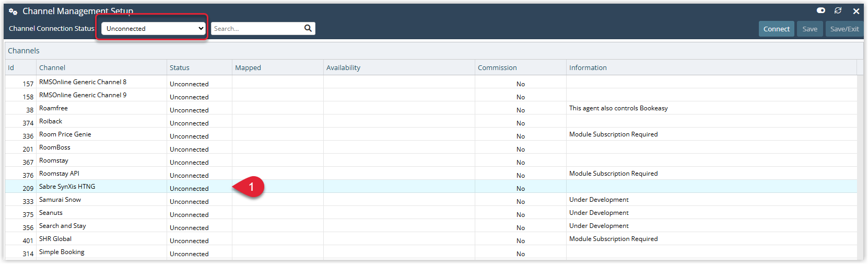Sort by the Channel column header
868x264 pixels.
pos(101,67)
